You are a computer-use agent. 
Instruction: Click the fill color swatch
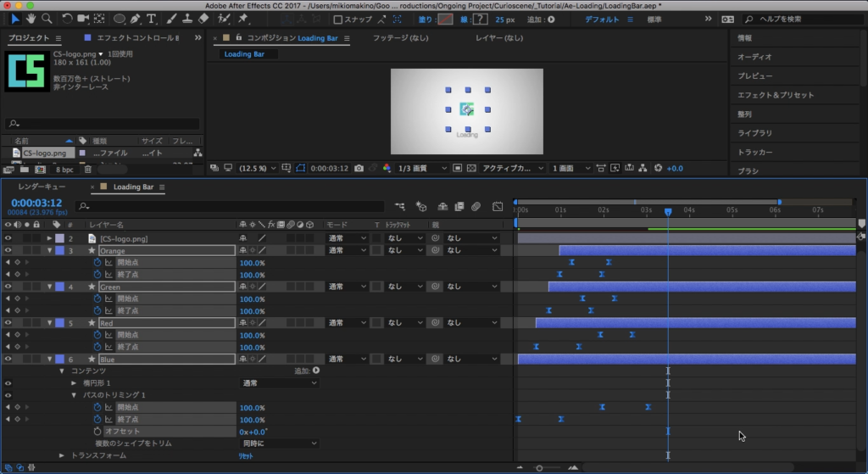pos(444,19)
